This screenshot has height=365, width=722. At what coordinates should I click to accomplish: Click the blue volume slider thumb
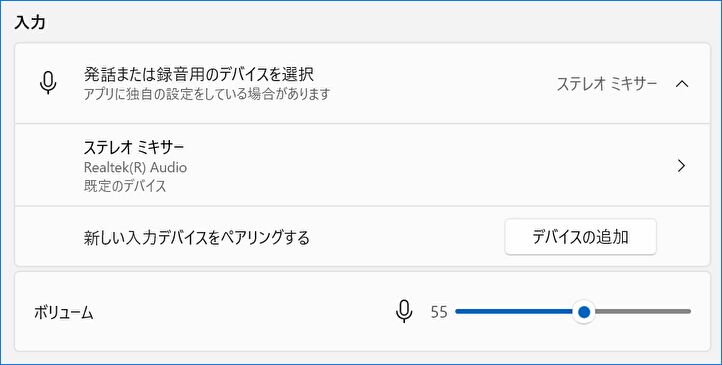584,312
